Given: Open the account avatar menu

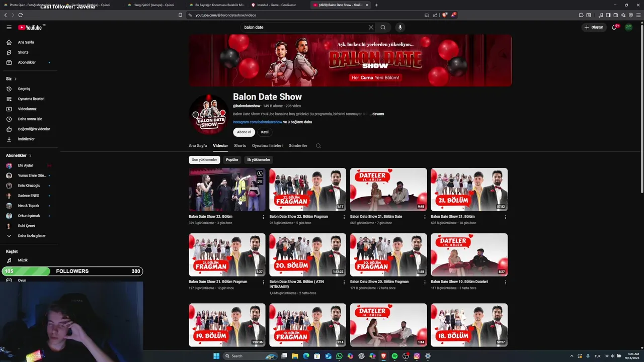Looking at the screenshot, I should point(628,27).
